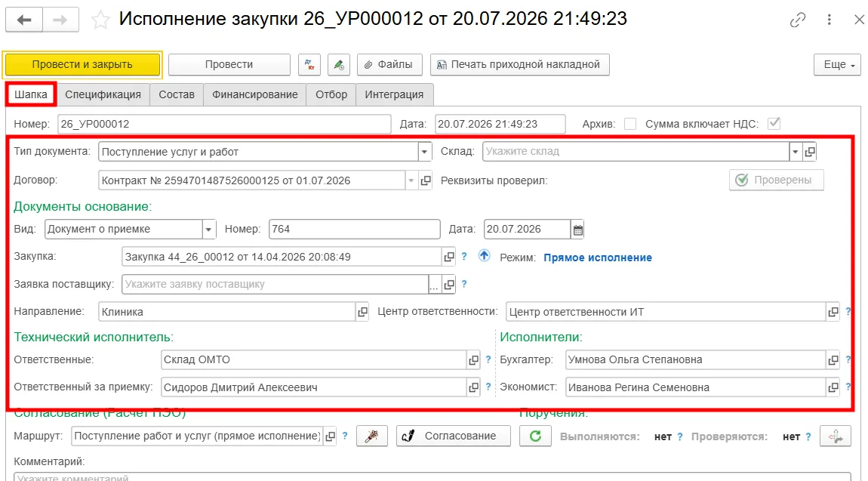Click the wand icon button beside Маршрут
This screenshot has height=481, width=868.
tap(371, 436)
